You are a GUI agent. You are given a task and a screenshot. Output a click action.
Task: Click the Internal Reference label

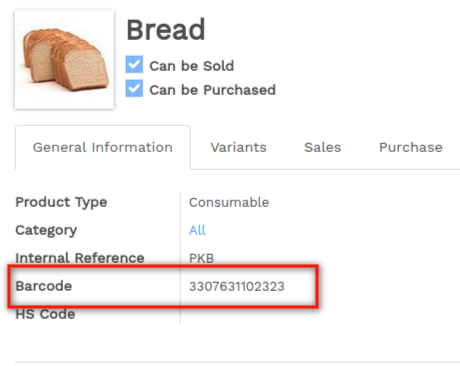[x=80, y=258]
